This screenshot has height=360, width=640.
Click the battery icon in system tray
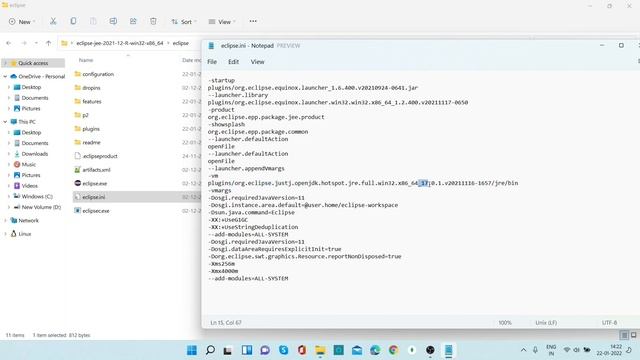[587, 350]
